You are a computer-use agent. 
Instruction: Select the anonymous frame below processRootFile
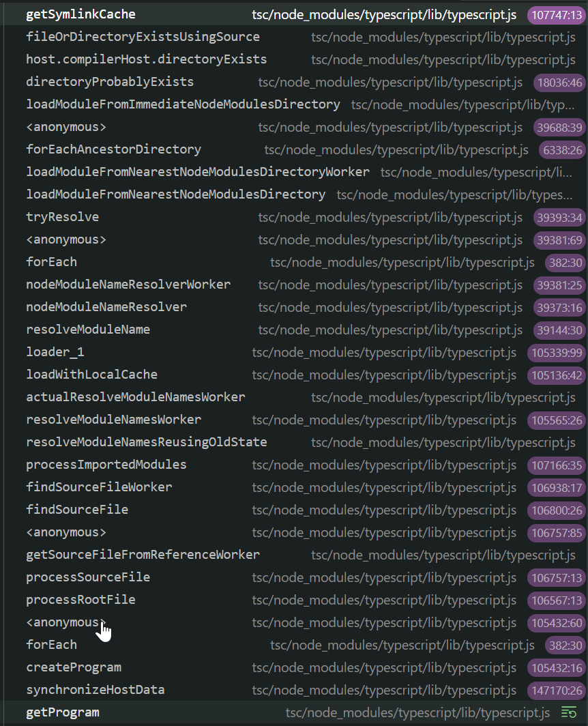[65, 622]
